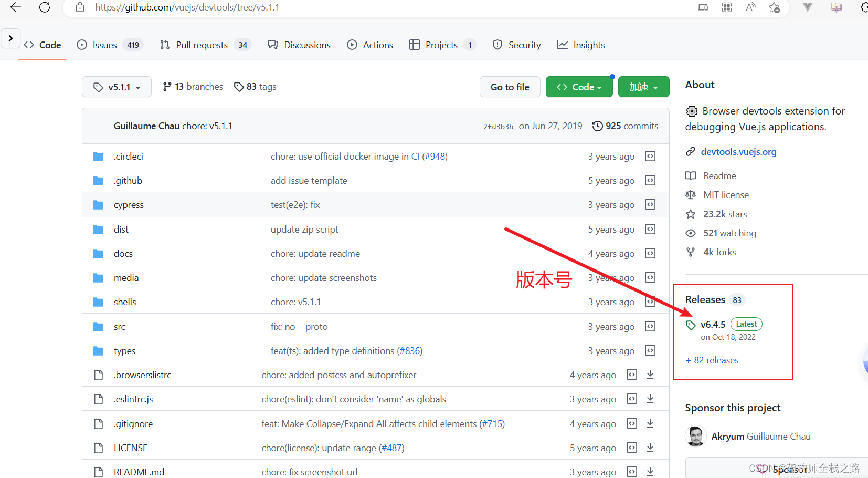Screen dimensions: 868x478
Task: Open the cypress folder
Action: pyautogui.click(x=129, y=205)
